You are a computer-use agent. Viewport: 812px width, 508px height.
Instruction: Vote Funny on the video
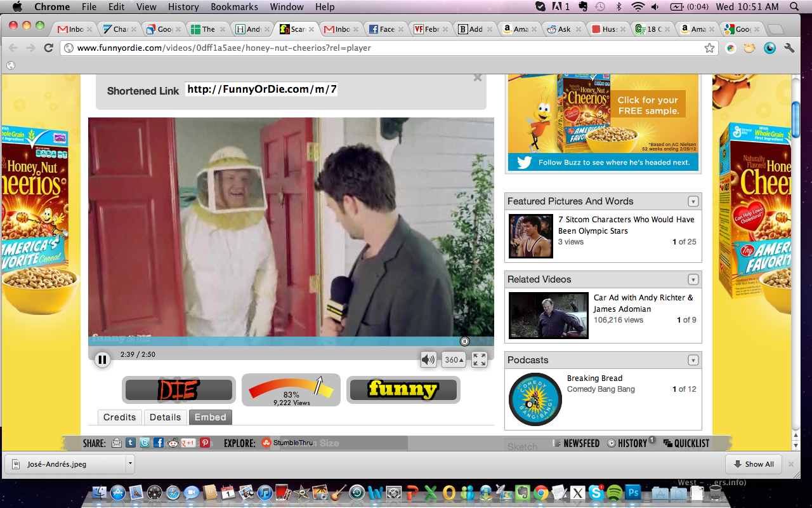[403, 389]
